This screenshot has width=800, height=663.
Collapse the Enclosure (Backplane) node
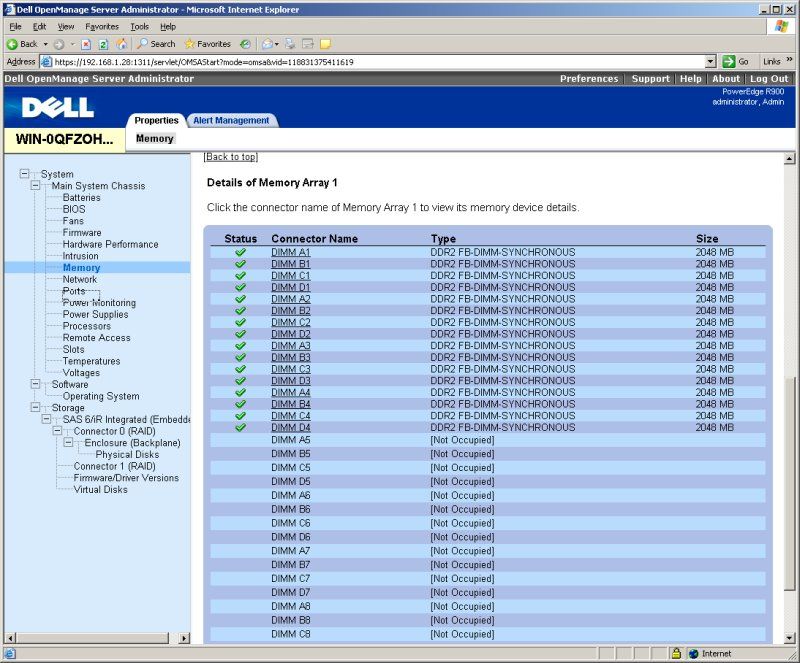coord(68,443)
